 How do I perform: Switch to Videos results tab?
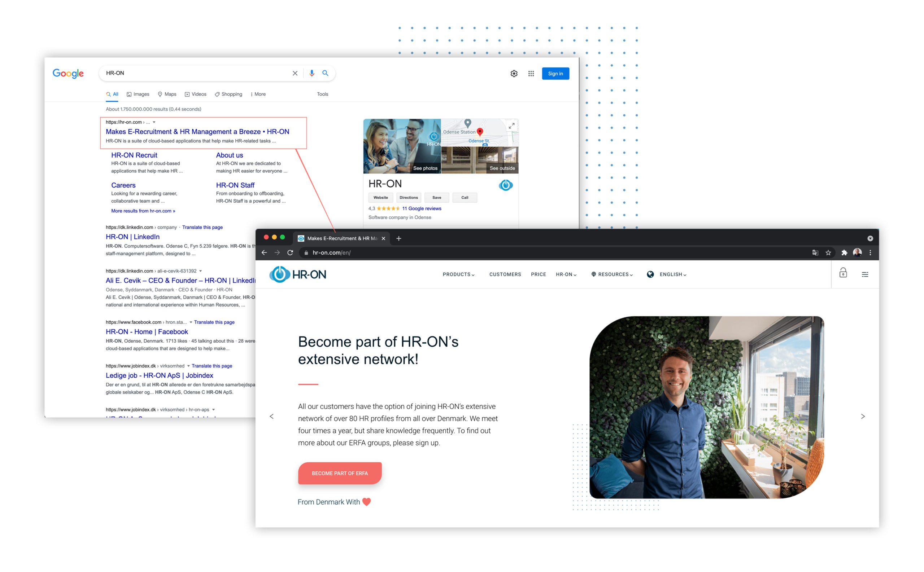tap(195, 94)
